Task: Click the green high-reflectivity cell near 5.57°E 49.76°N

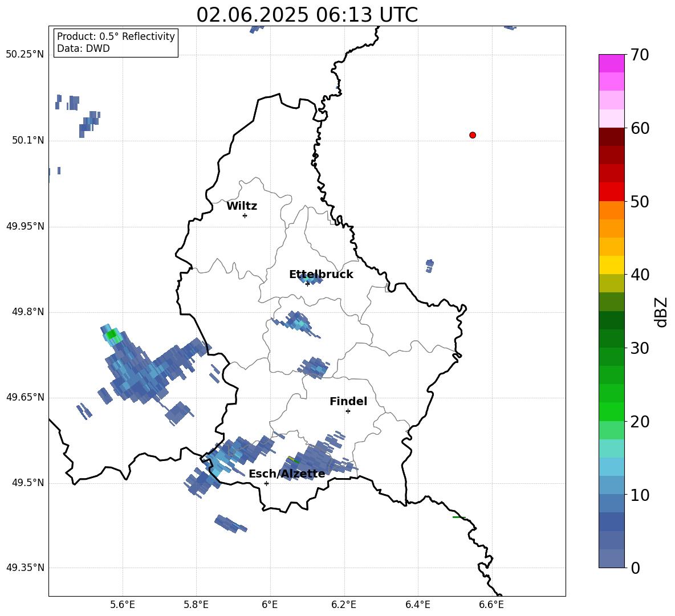Action: click(112, 334)
